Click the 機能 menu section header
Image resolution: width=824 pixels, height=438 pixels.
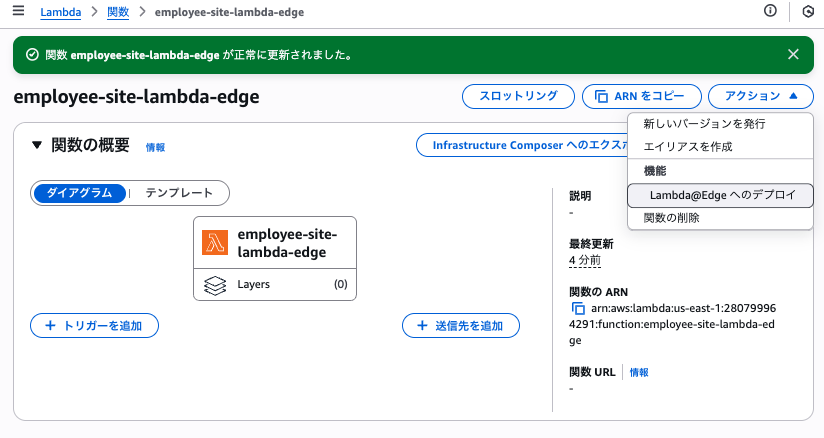tap(655, 171)
